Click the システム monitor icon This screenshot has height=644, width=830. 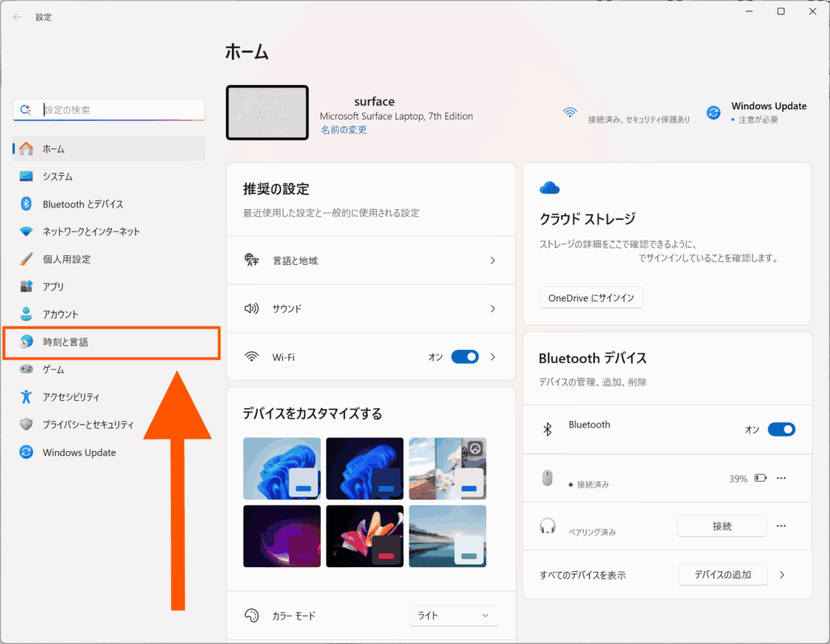[26, 177]
